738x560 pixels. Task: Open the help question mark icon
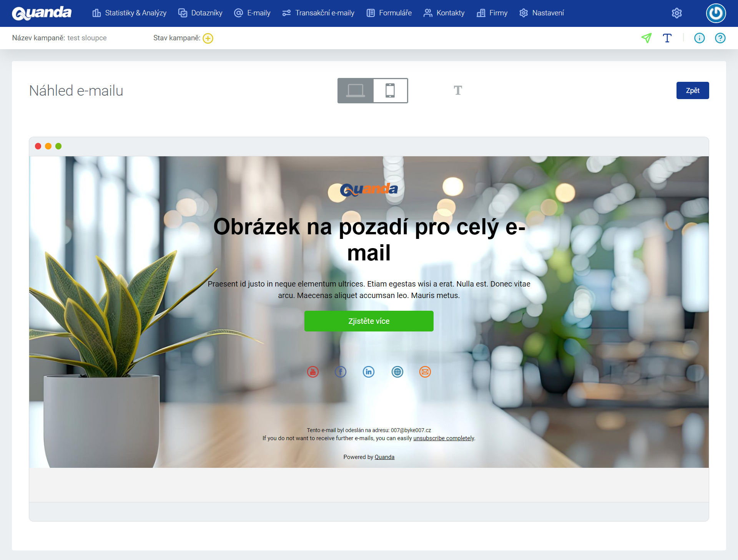point(720,38)
